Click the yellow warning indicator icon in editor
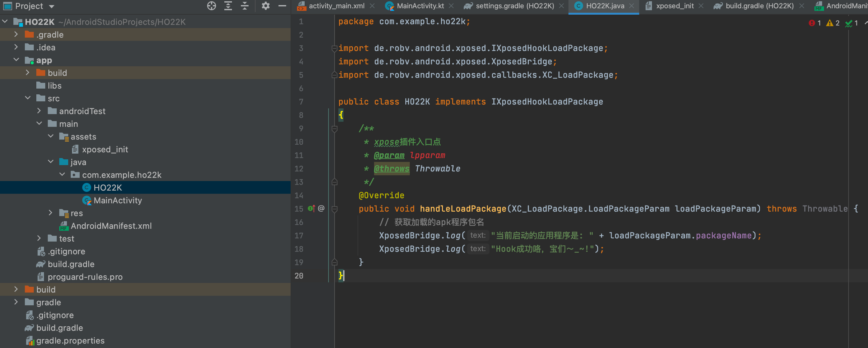 tap(829, 23)
